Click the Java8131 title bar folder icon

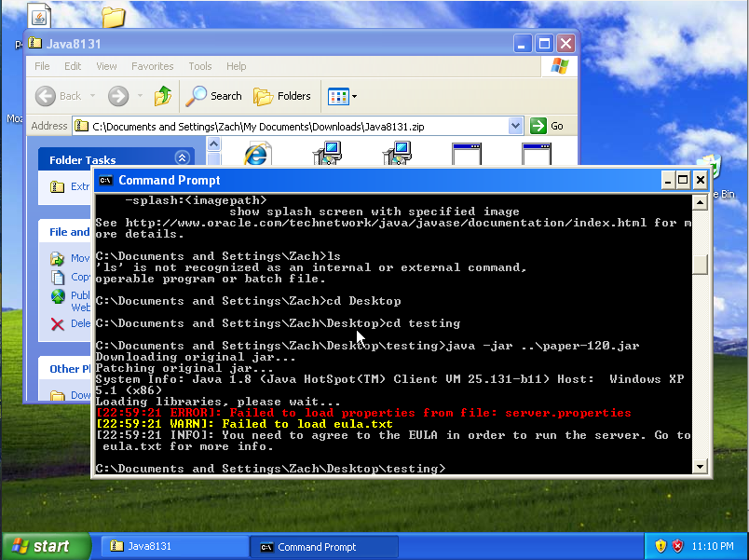tap(34, 43)
